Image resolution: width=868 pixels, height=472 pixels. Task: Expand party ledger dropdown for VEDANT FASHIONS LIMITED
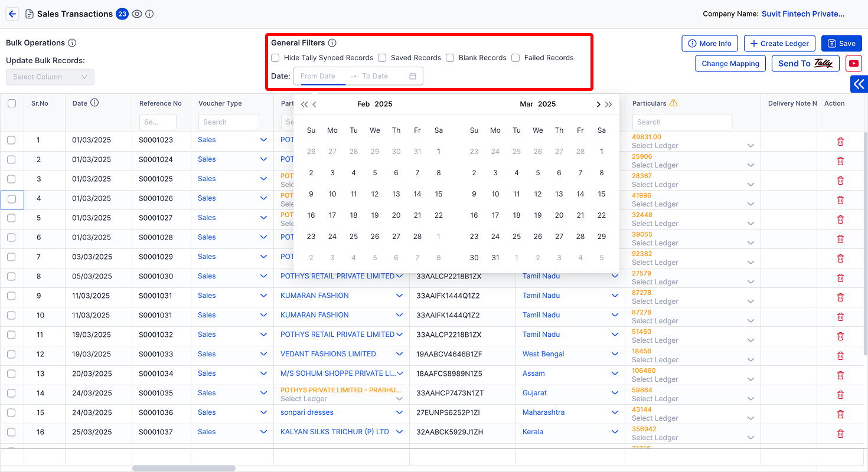[x=400, y=354]
